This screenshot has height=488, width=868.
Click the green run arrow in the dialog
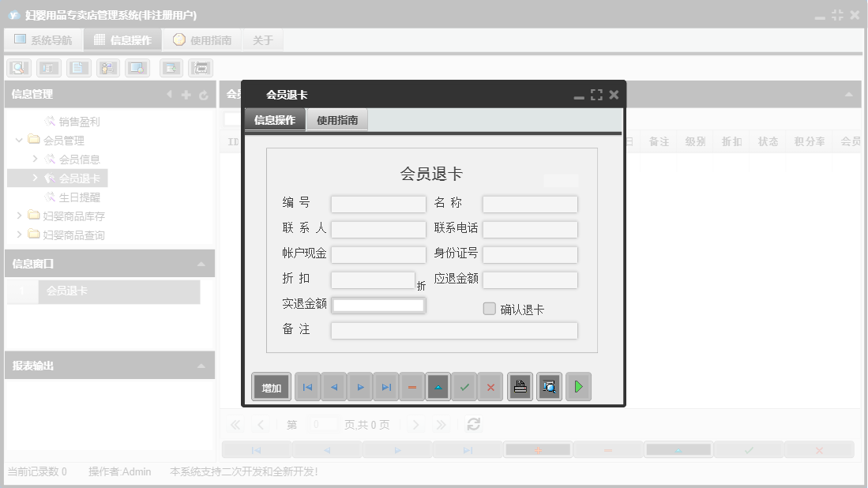point(578,386)
